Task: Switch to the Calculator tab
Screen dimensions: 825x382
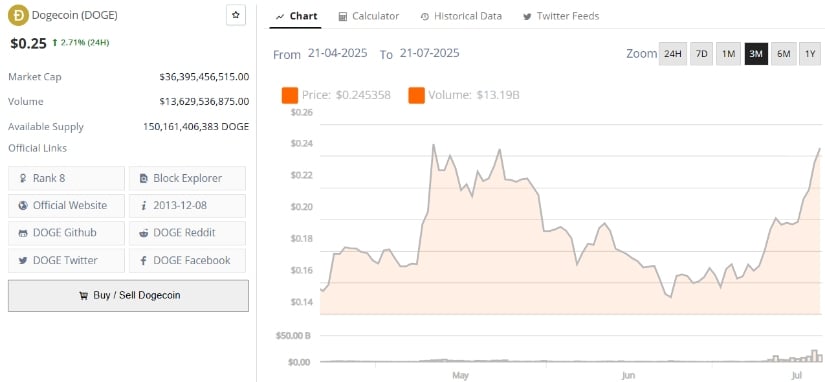Action: pos(369,16)
